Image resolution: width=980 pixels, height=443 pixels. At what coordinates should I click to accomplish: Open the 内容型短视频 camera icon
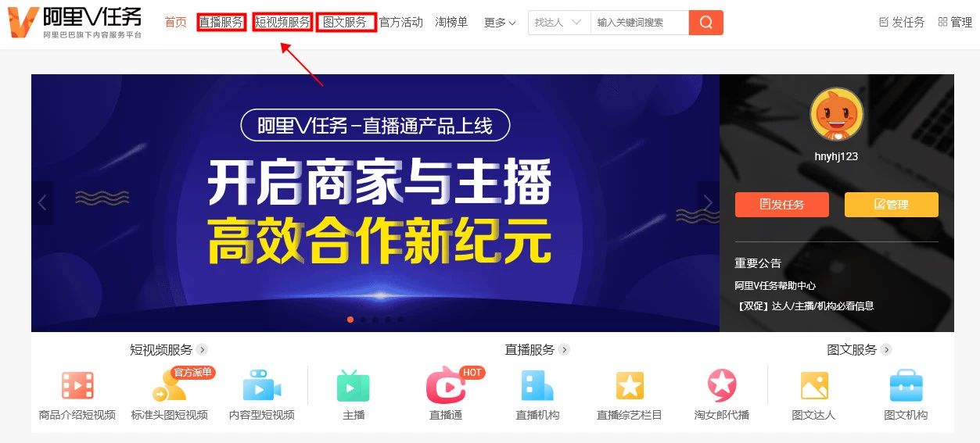point(261,386)
